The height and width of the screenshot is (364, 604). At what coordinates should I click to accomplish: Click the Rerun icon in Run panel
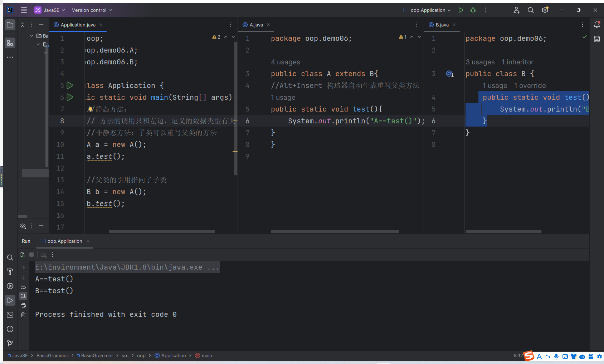tap(22, 255)
